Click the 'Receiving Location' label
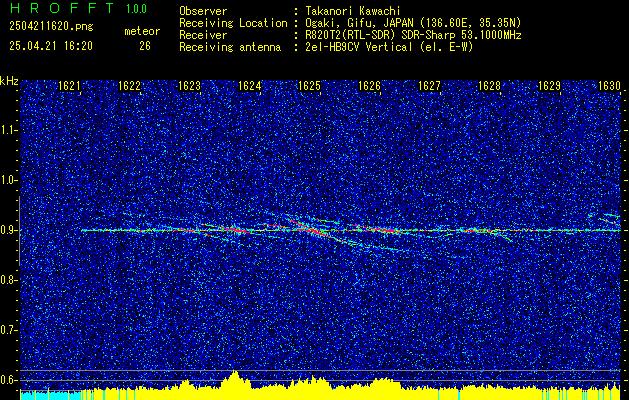This screenshot has height=400, width=629. coord(233,23)
